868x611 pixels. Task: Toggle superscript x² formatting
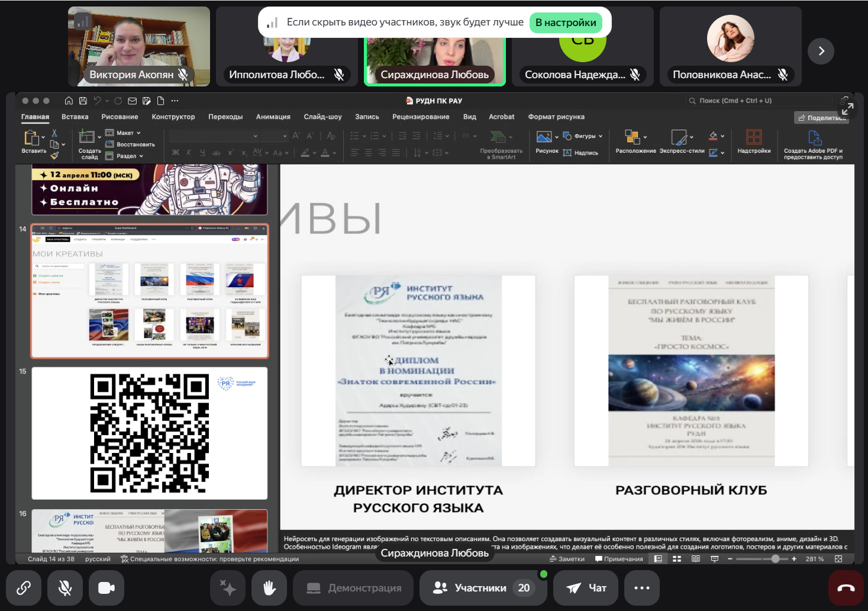231,153
